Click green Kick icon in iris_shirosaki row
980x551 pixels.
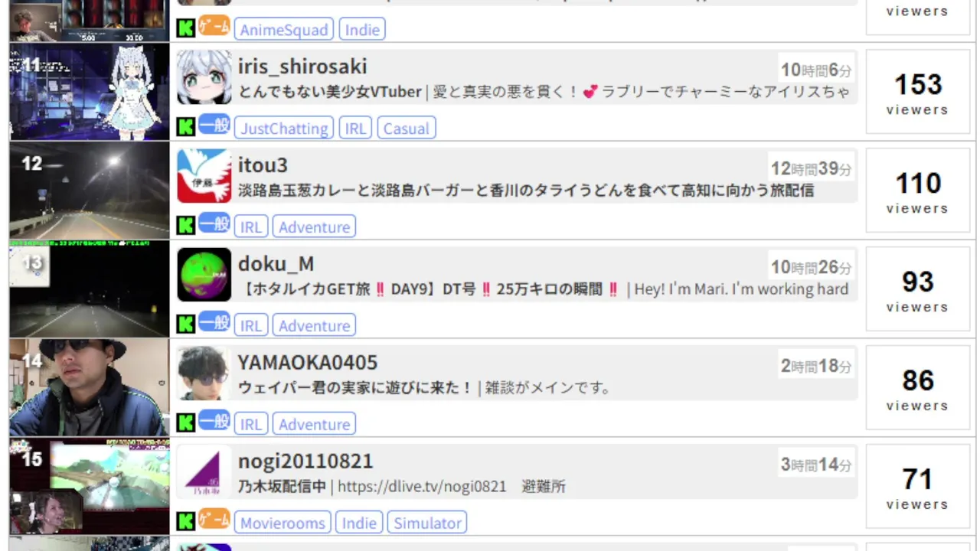point(186,127)
